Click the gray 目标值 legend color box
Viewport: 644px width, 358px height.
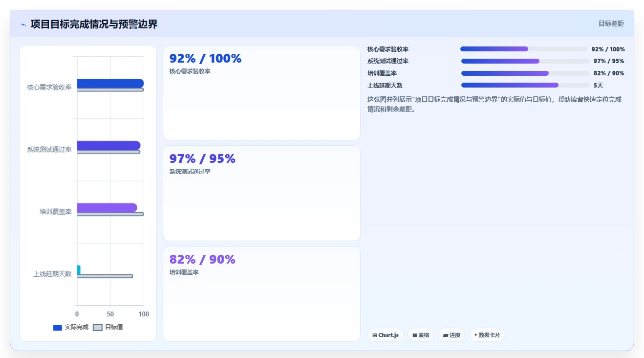tap(98, 328)
